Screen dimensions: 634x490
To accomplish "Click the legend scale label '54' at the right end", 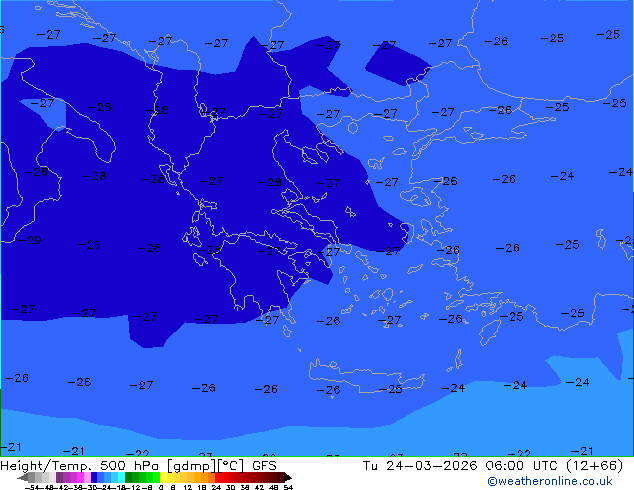I will click(288, 487).
